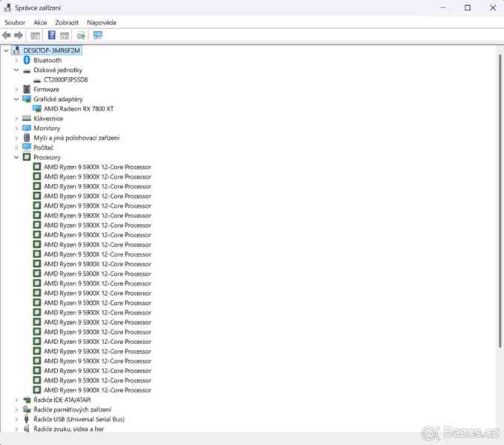
Task: Expand the Počítač category
Action: coord(16,148)
